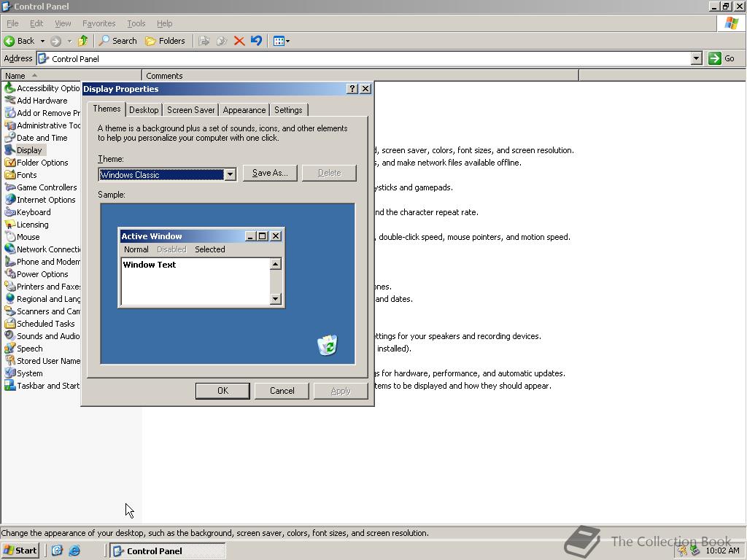Open the Tools menu
This screenshot has width=747, height=560.
pyautogui.click(x=136, y=23)
